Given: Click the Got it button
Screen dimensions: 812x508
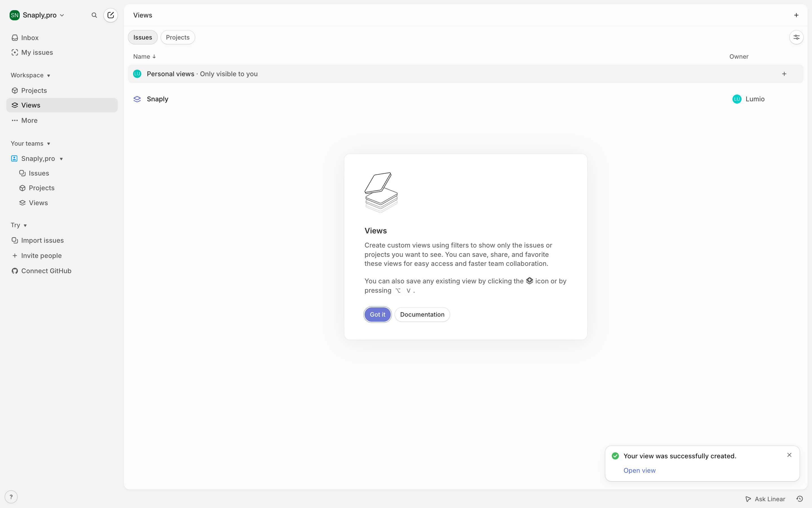Looking at the screenshot, I should point(378,314).
